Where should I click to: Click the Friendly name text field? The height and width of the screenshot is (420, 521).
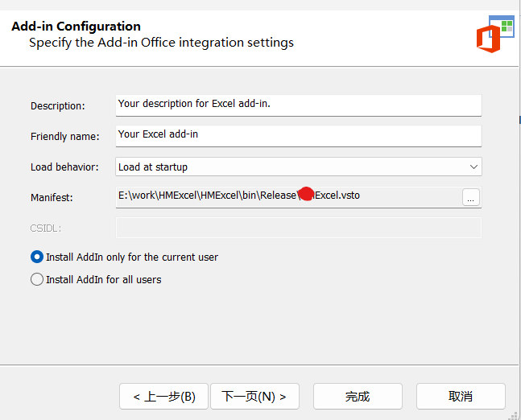[x=298, y=135]
